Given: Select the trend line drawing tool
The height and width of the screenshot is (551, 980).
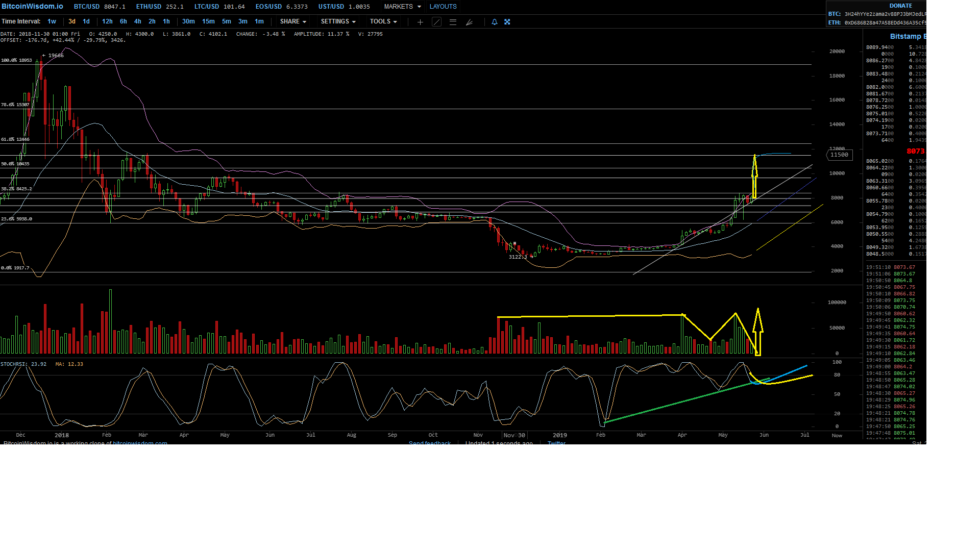Looking at the screenshot, I should [x=436, y=22].
